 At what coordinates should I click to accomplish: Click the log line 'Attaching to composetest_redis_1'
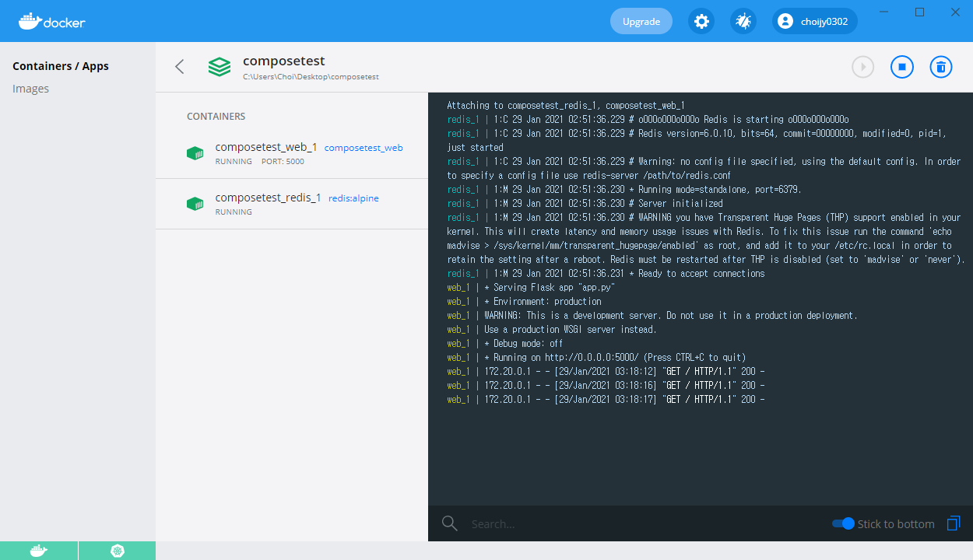click(x=566, y=105)
